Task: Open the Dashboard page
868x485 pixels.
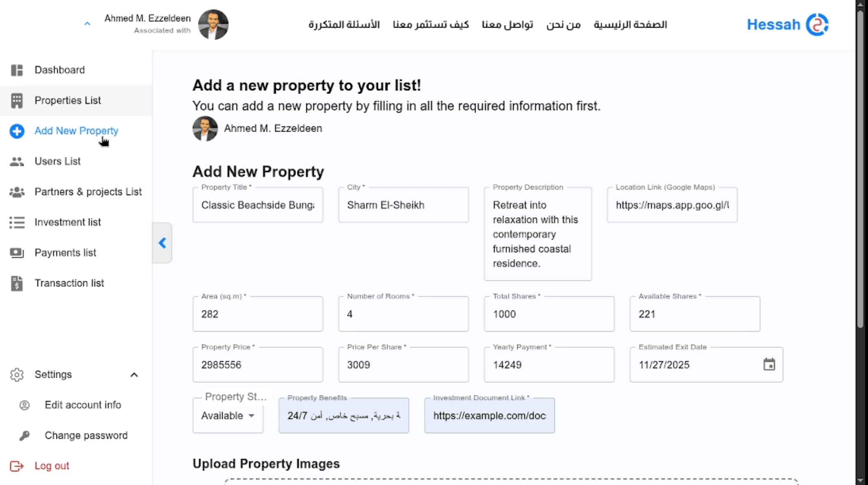Action: pyautogui.click(x=60, y=70)
